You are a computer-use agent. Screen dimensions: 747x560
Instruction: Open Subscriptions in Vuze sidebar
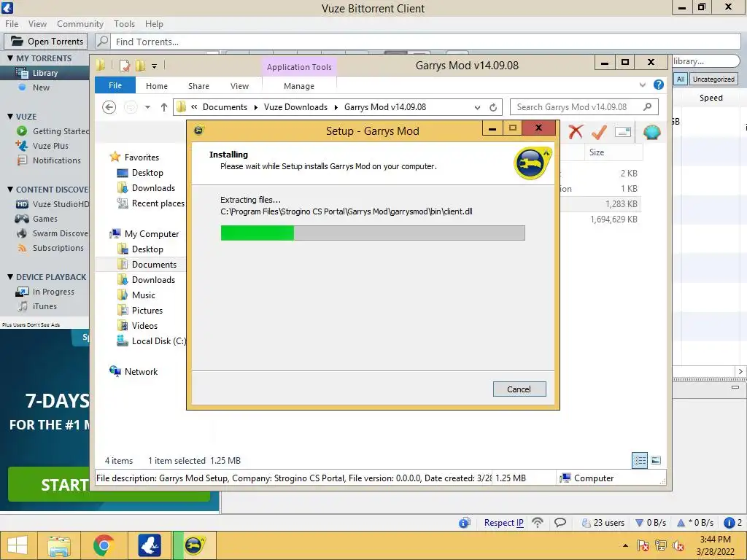click(58, 248)
